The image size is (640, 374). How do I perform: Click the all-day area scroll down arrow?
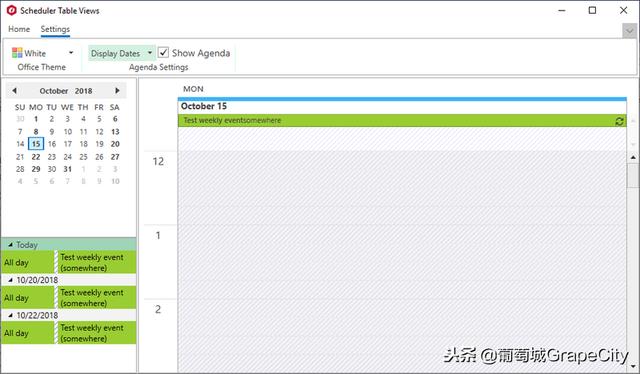click(x=633, y=144)
